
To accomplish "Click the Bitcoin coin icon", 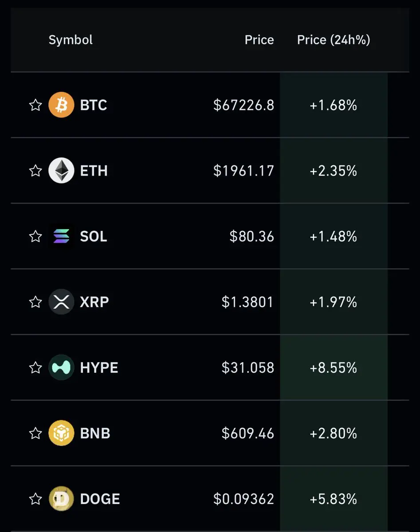I will click(x=61, y=105).
